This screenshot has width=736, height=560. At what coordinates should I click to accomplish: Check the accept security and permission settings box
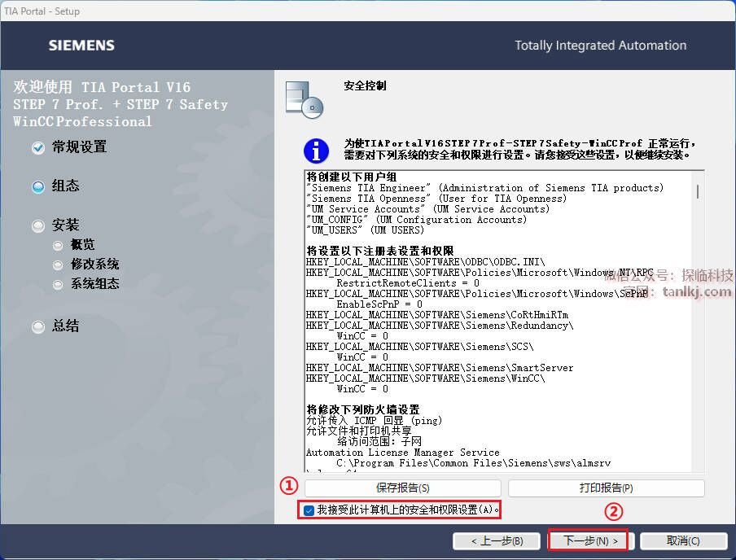pyautogui.click(x=309, y=510)
